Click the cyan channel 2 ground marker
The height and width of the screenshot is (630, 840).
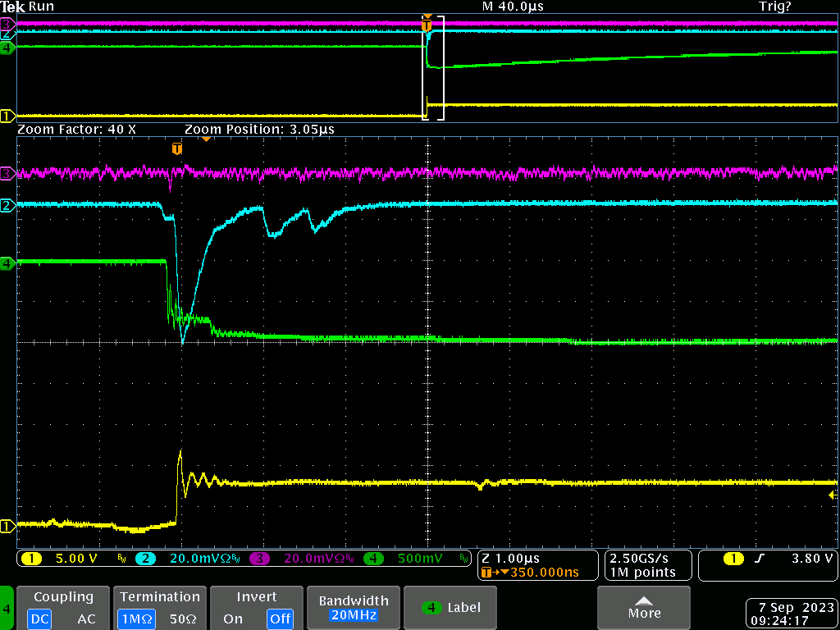point(7,205)
